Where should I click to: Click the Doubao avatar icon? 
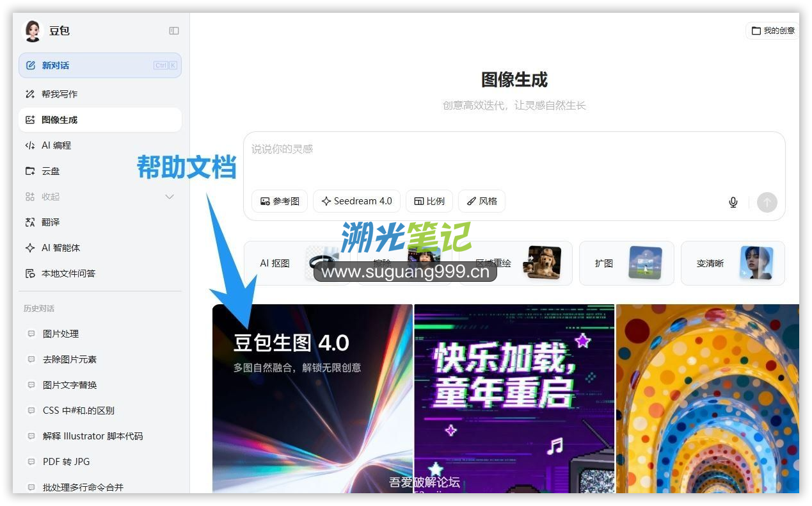[x=32, y=31]
